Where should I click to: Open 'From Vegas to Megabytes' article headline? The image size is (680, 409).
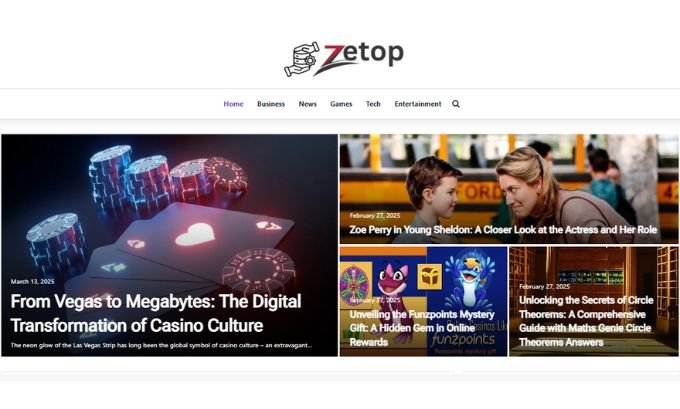[x=156, y=313]
